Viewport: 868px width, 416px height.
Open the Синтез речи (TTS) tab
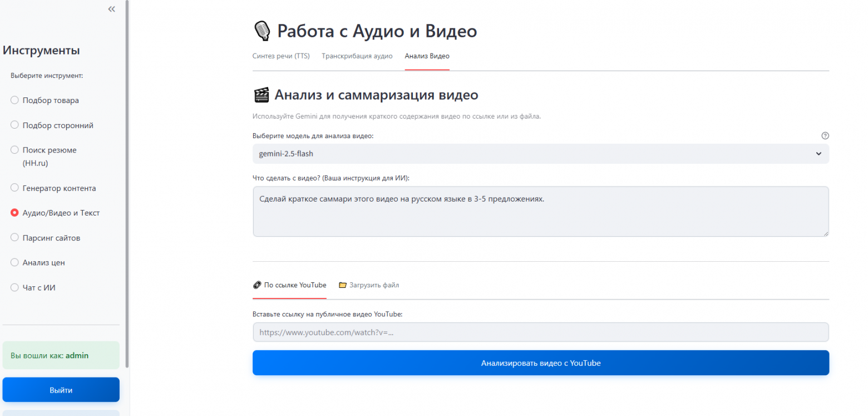(281, 56)
